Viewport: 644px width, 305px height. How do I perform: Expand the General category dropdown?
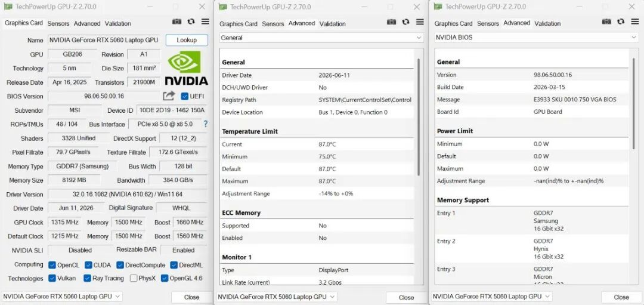tap(321, 38)
